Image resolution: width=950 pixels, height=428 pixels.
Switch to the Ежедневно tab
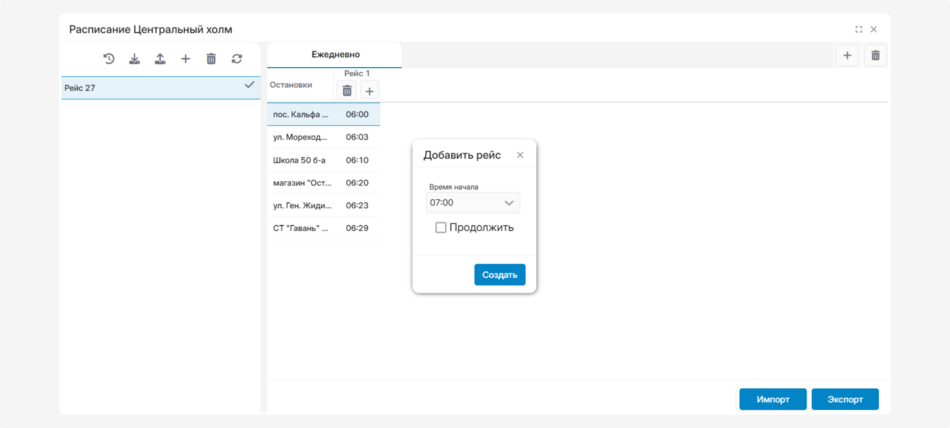tap(335, 55)
